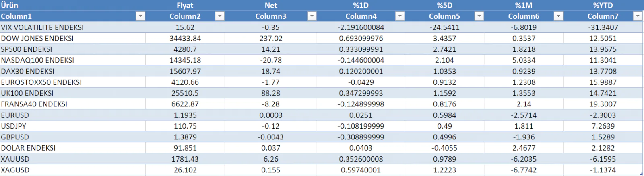Click USDJPY %5D value 0.49
The height and width of the screenshot is (176, 644).
(444, 126)
